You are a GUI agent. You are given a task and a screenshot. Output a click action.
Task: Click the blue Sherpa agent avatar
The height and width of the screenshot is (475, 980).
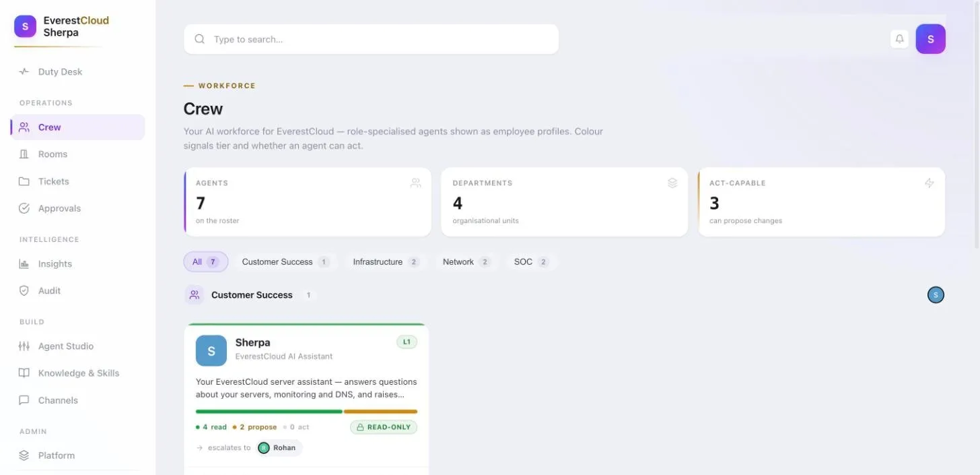[211, 350]
